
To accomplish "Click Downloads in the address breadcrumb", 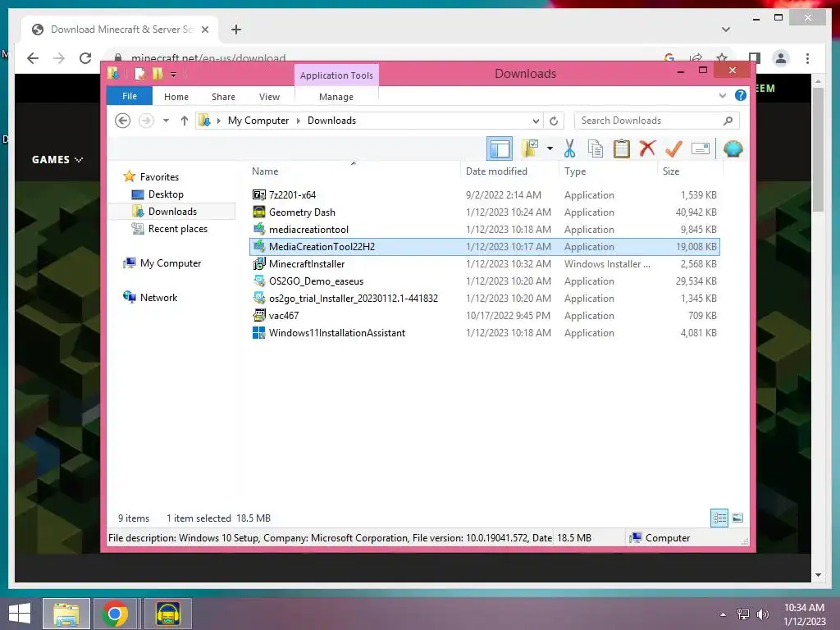I will [331, 121].
